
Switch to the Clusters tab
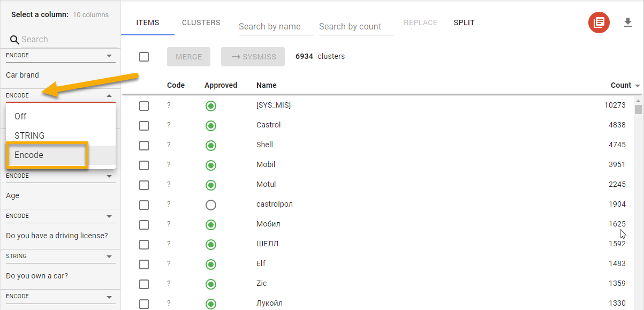click(x=201, y=23)
